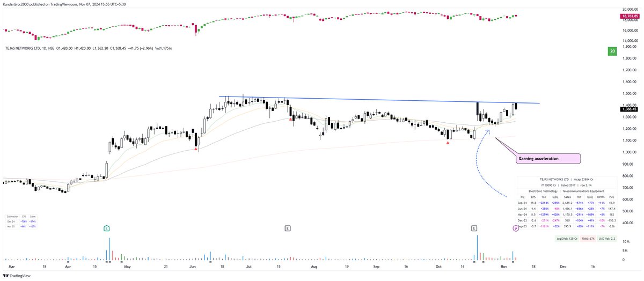The width and height of the screenshot is (644, 281).
Task: Click the green earnings E marker near May
Action: pos(107,228)
